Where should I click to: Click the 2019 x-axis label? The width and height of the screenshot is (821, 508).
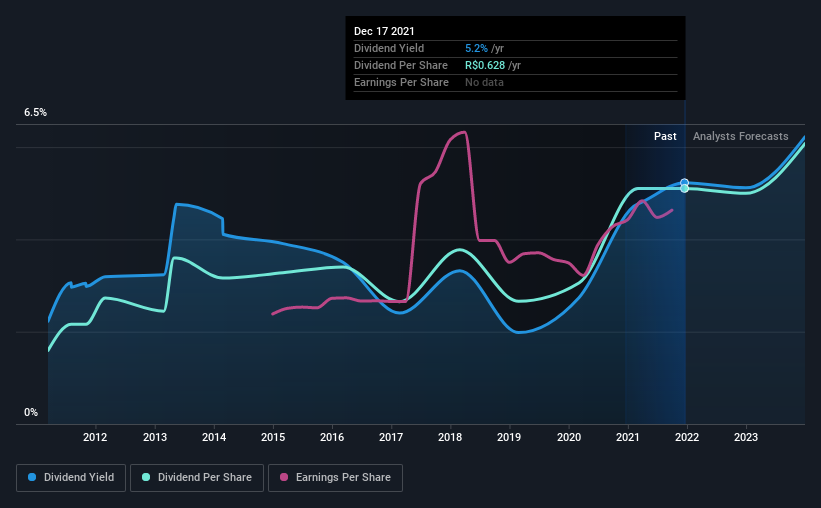(509, 437)
